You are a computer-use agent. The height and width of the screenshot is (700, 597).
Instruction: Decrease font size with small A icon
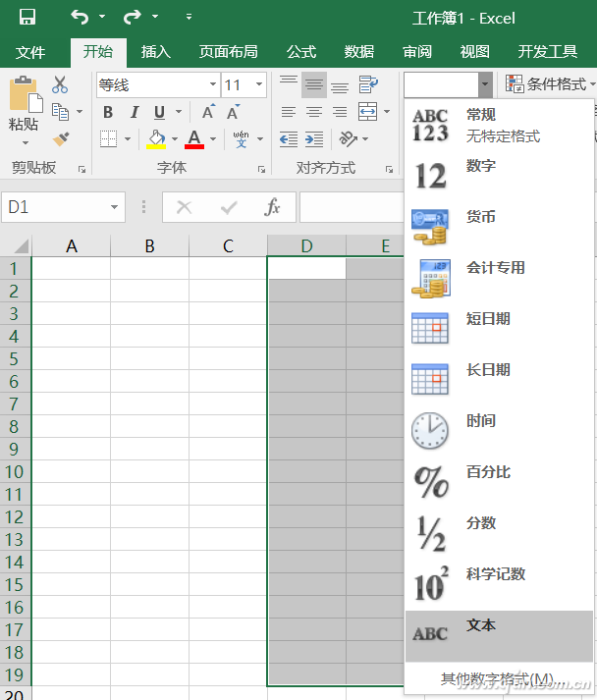(233, 112)
